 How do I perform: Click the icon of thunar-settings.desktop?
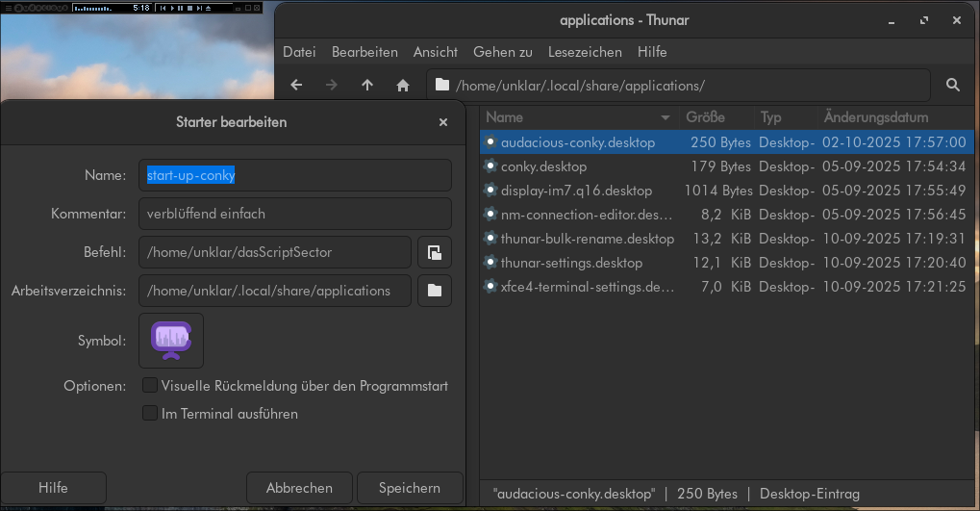(490, 263)
